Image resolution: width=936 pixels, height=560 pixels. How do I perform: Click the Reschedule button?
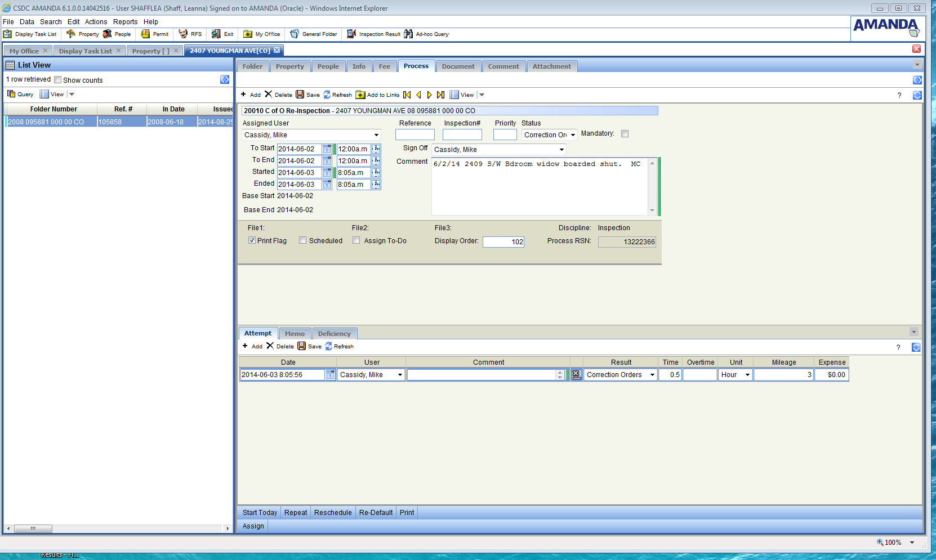332,513
